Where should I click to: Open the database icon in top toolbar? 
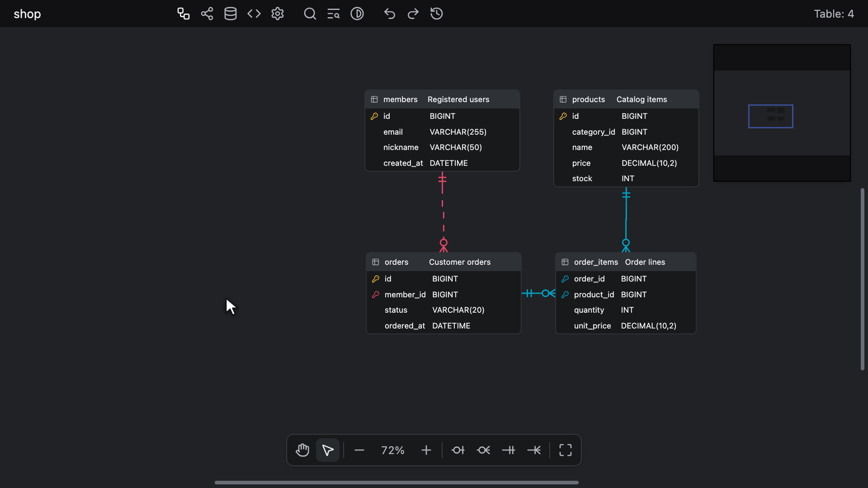click(x=231, y=14)
